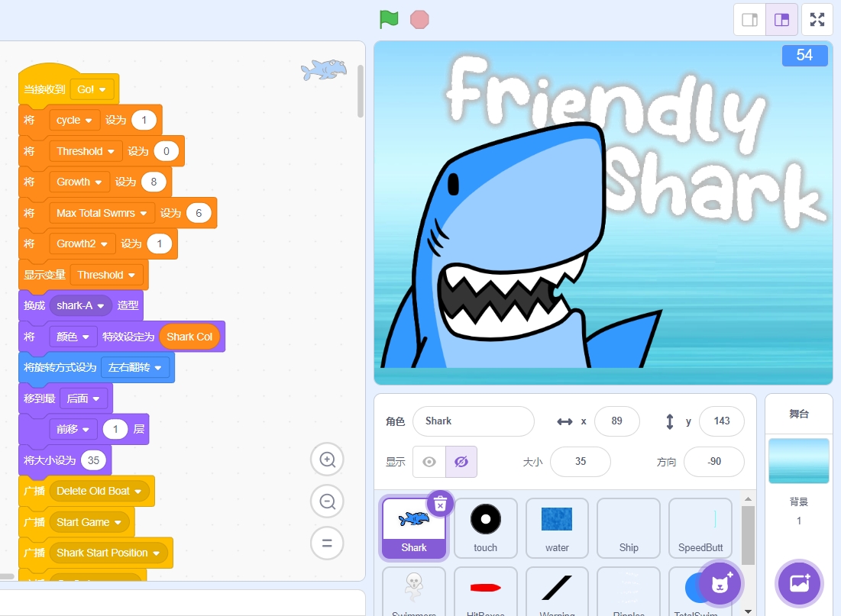The image size is (841, 616).
Task: Click the green flag to start project
Action: click(x=389, y=20)
